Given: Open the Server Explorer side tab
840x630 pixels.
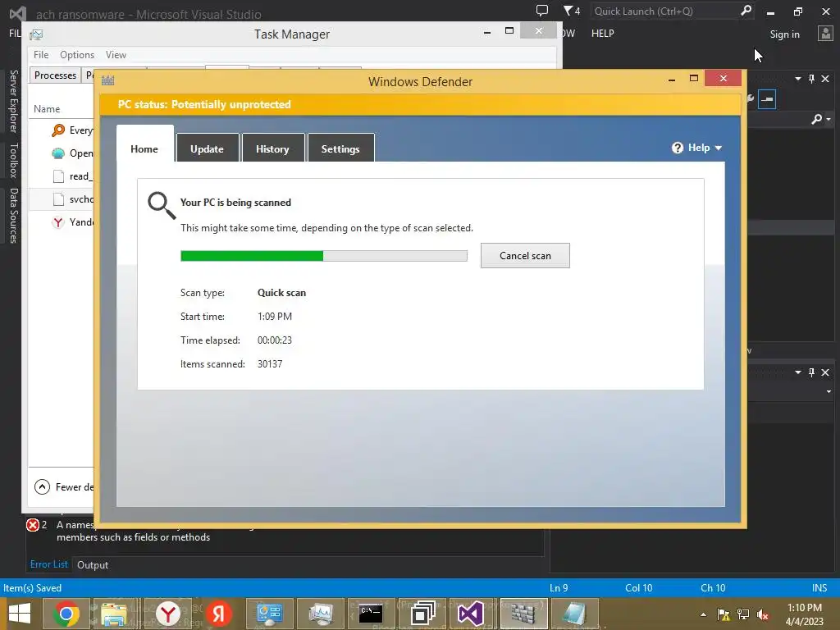Looking at the screenshot, I should (13, 101).
